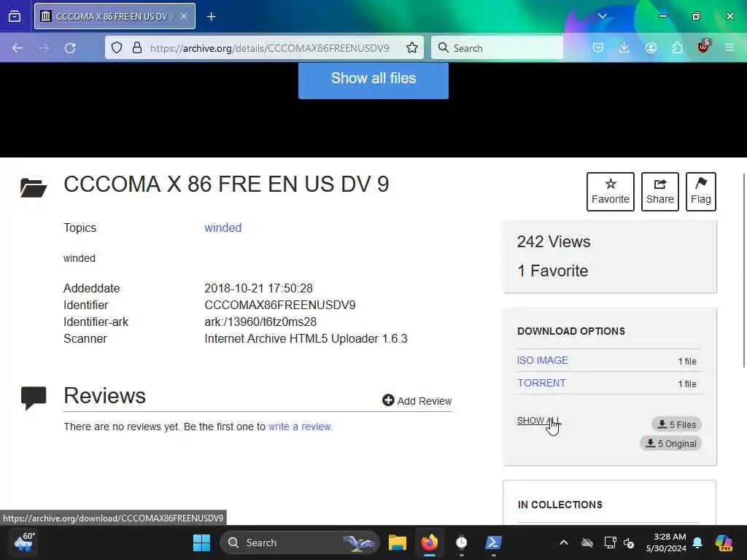This screenshot has width=747, height=560.
Task: Click the browser Search box
Action: pos(497,48)
